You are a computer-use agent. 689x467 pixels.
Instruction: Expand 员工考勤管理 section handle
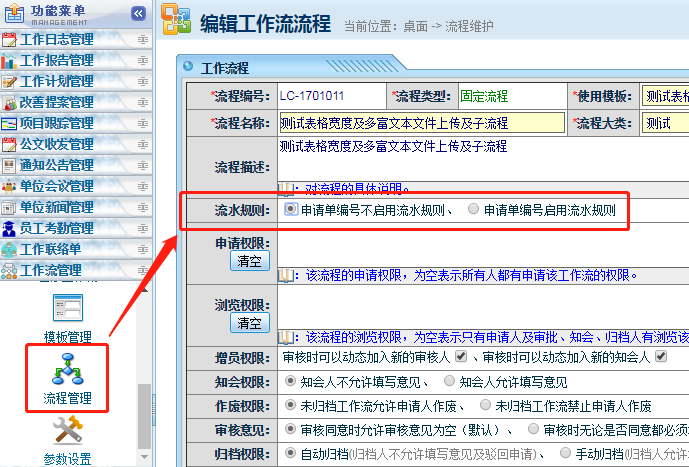click(143, 228)
